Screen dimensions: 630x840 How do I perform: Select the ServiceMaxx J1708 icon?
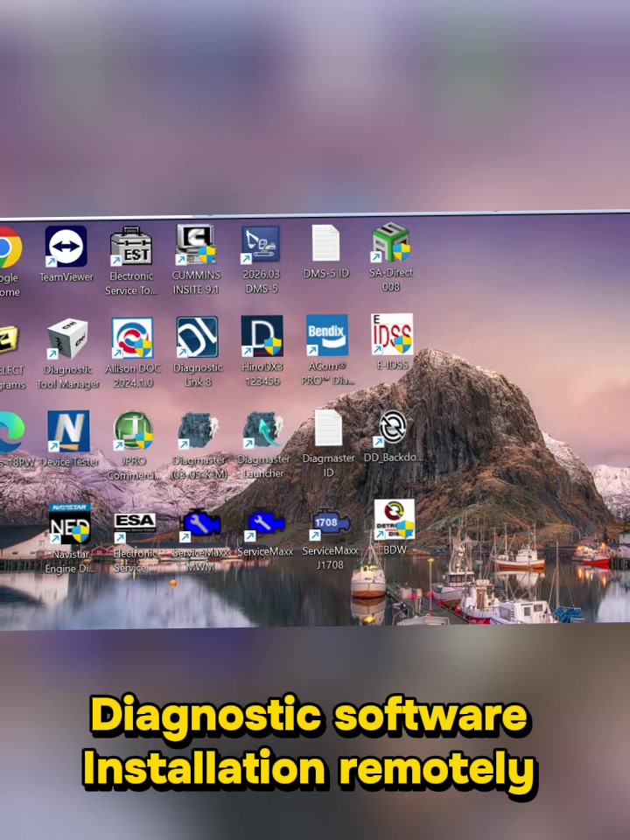point(331,523)
